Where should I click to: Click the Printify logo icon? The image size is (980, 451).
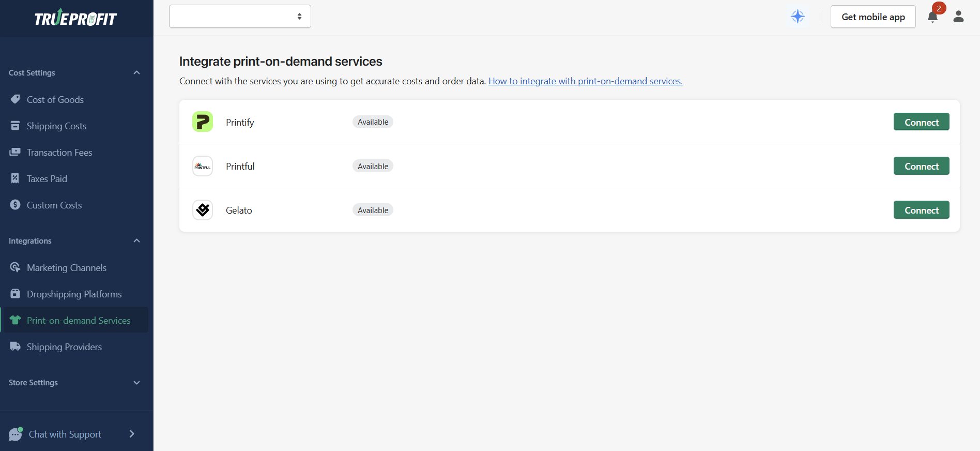203,122
